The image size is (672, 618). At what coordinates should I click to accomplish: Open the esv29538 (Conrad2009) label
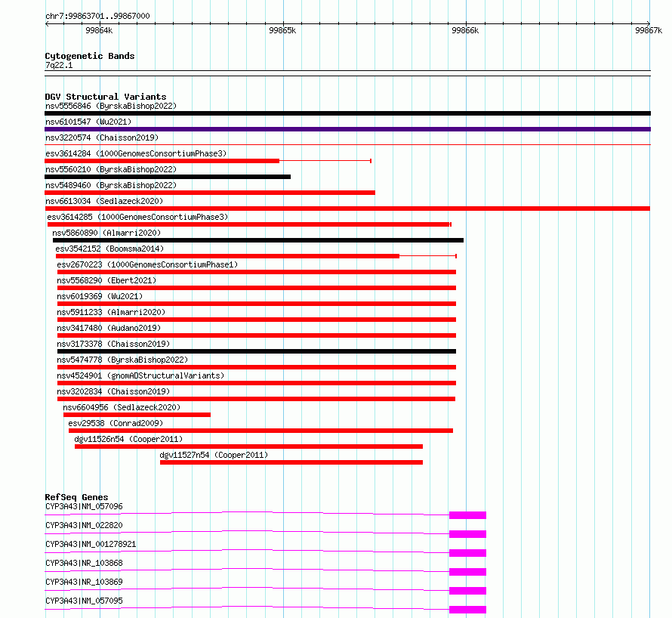click(116, 423)
